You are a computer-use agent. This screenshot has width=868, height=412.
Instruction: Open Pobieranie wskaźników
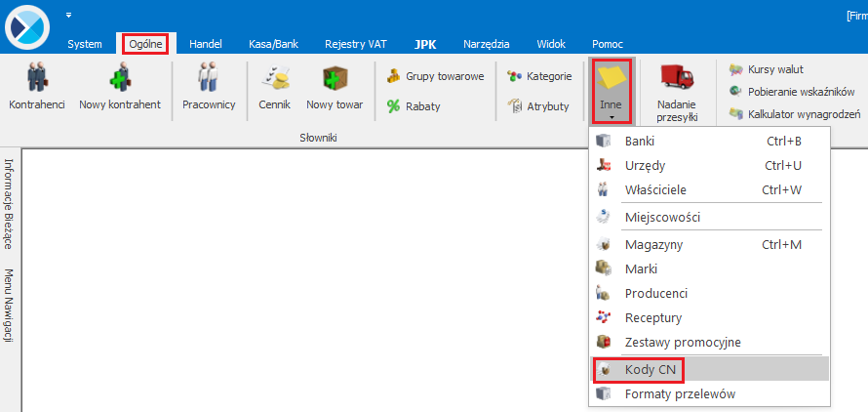792,92
